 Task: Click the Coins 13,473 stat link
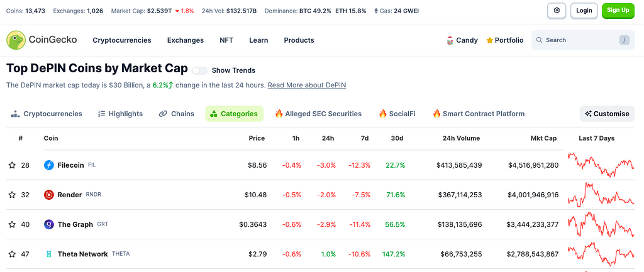coord(26,11)
